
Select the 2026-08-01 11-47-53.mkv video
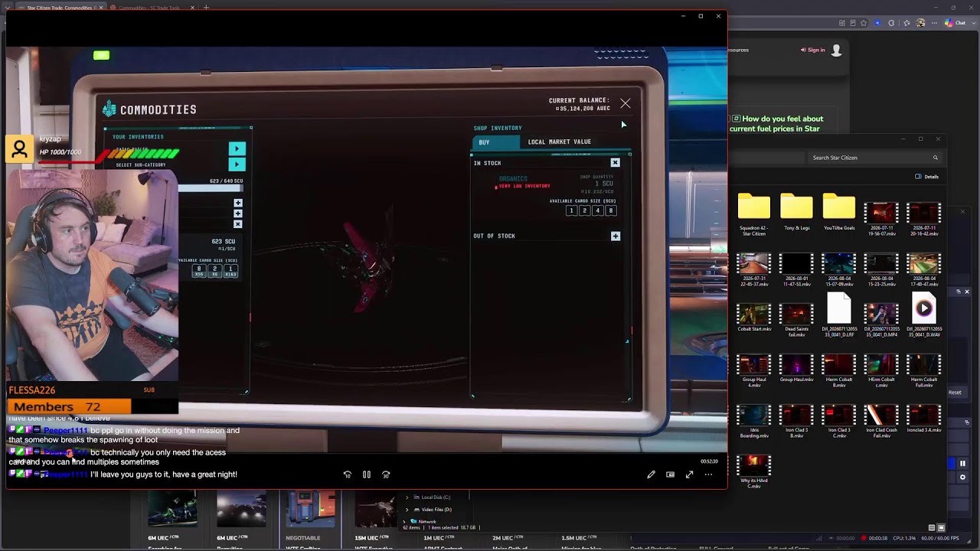pyautogui.click(x=796, y=270)
